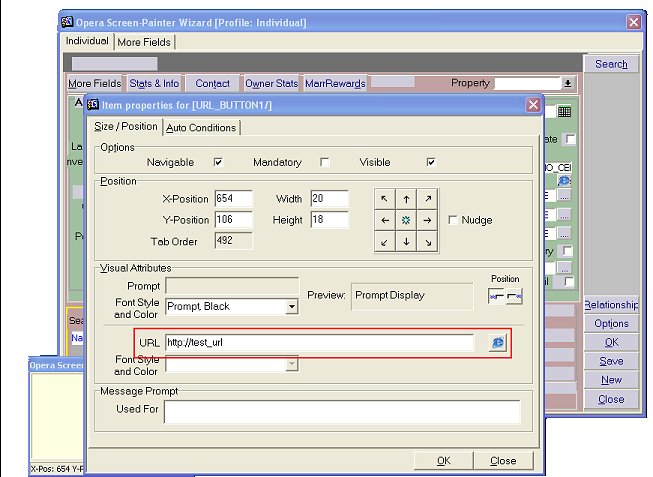Click the move up arrow in position grid
Screen dimensions: 653x477
click(x=406, y=199)
